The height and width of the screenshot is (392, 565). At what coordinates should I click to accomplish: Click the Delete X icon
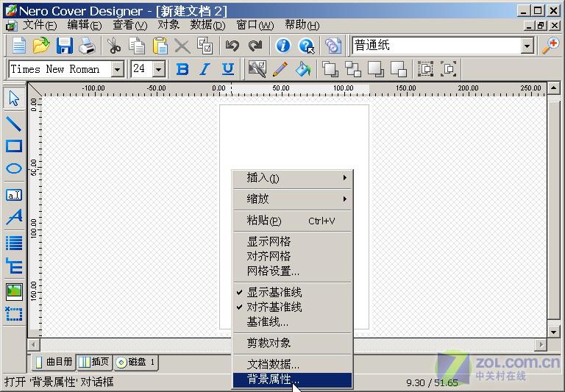182,46
